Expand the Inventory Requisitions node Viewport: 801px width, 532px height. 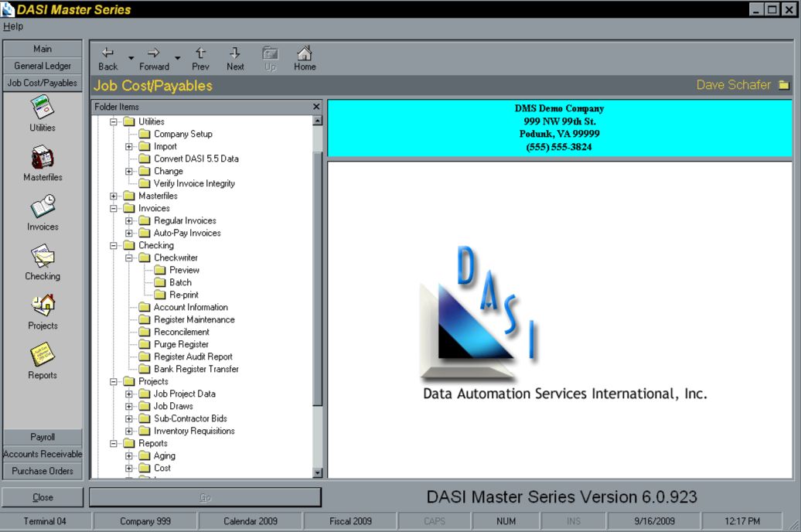click(128, 431)
